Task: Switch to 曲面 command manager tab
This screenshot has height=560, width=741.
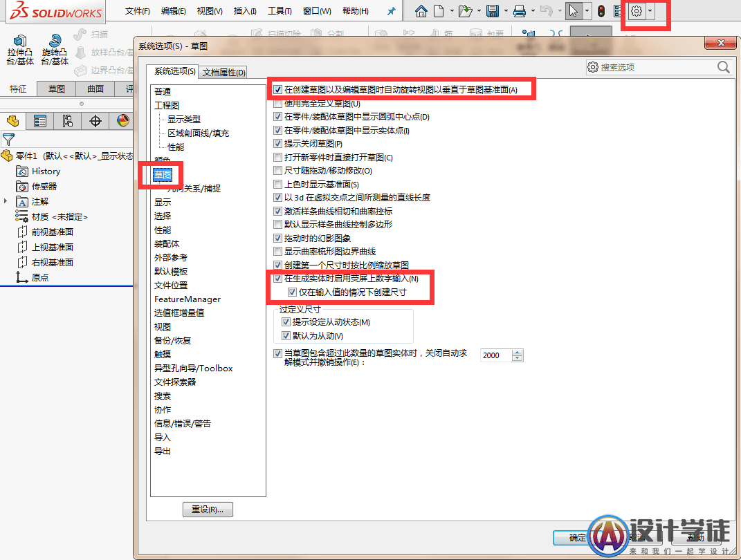Action: tap(95, 88)
